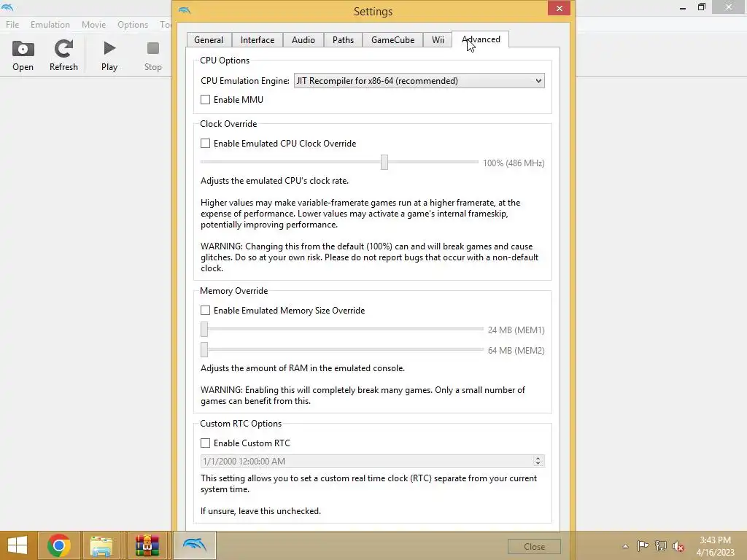Click the MEM2 memory slider handle
This screenshot has height=560, width=747.
204,349
